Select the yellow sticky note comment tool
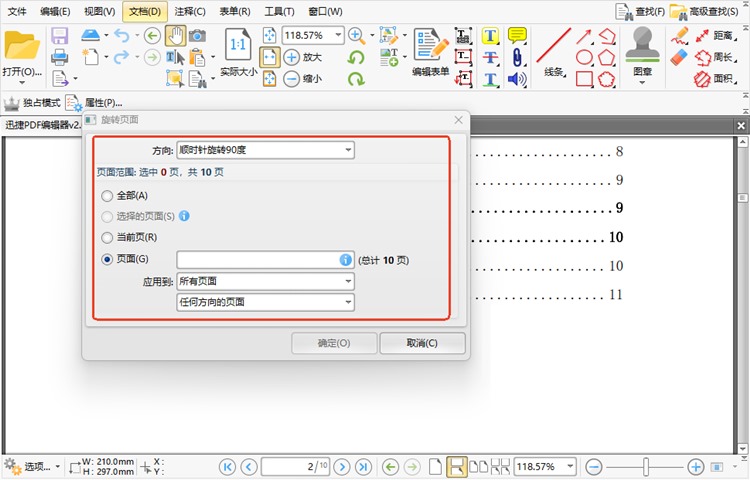The image size is (750, 480). [517, 35]
